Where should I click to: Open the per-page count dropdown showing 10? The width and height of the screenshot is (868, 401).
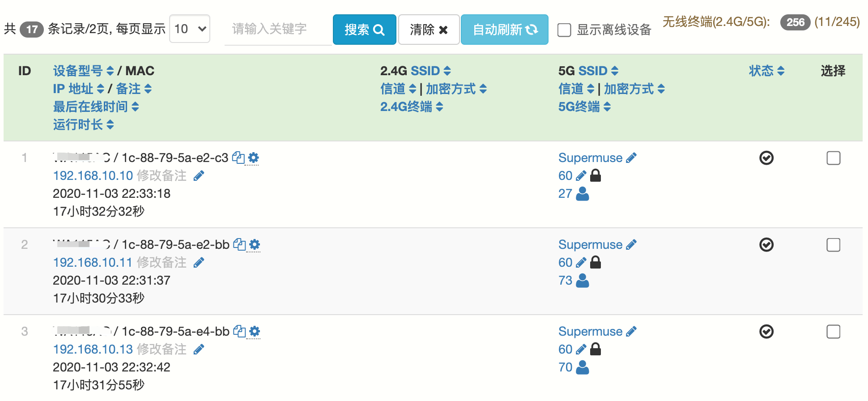190,29
